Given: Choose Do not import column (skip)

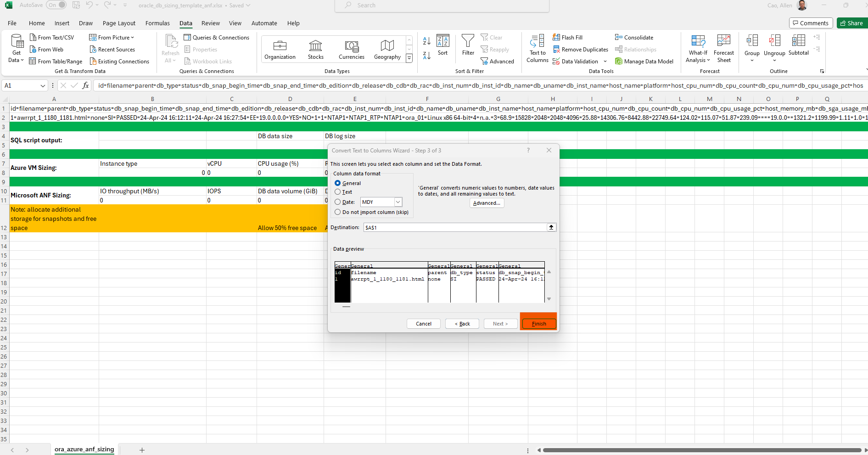Looking at the screenshot, I should coord(338,212).
